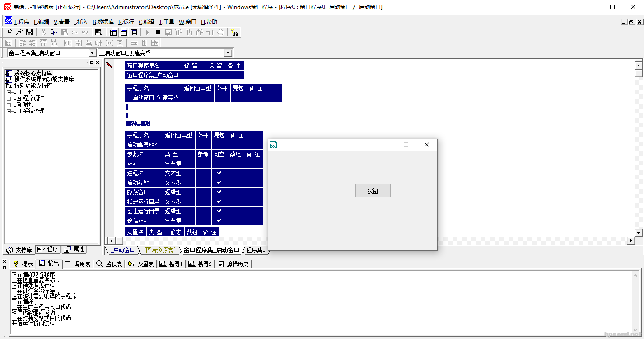
Task: Open the C.编译 menu
Action: point(146,22)
